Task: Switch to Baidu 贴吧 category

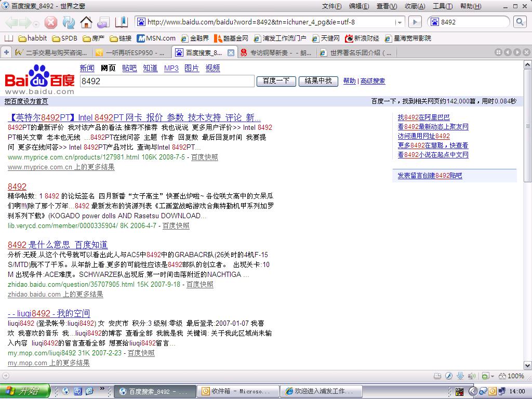Action: 129,68
